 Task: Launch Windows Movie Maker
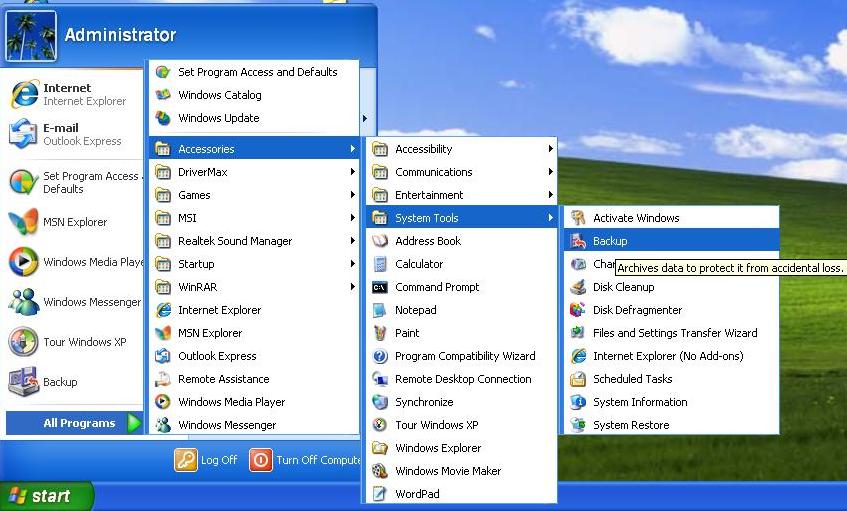pos(461,471)
